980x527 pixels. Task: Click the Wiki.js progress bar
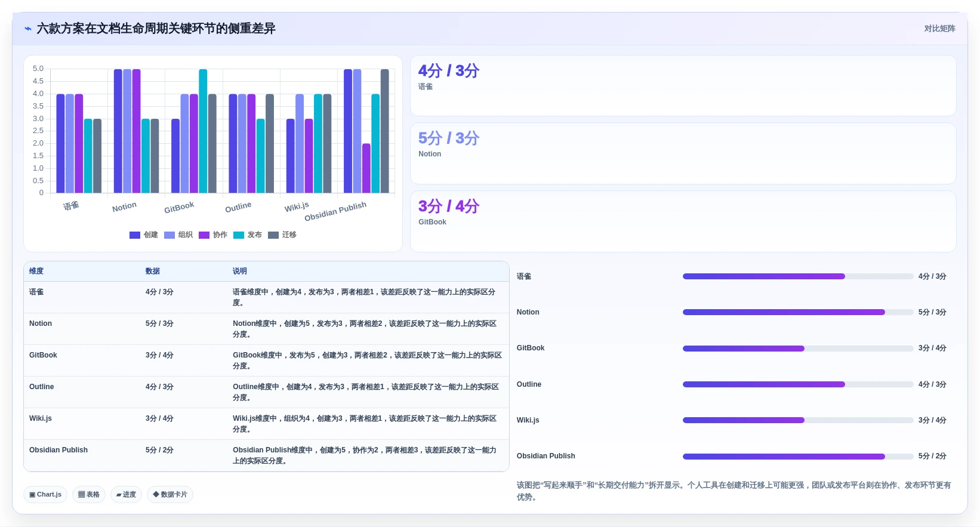tap(798, 420)
